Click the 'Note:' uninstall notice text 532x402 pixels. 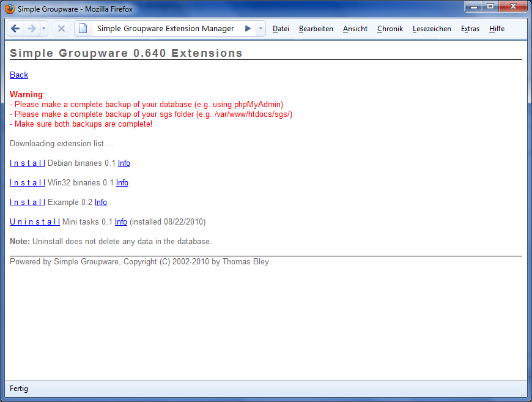pyautogui.click(x=111, y=242)
